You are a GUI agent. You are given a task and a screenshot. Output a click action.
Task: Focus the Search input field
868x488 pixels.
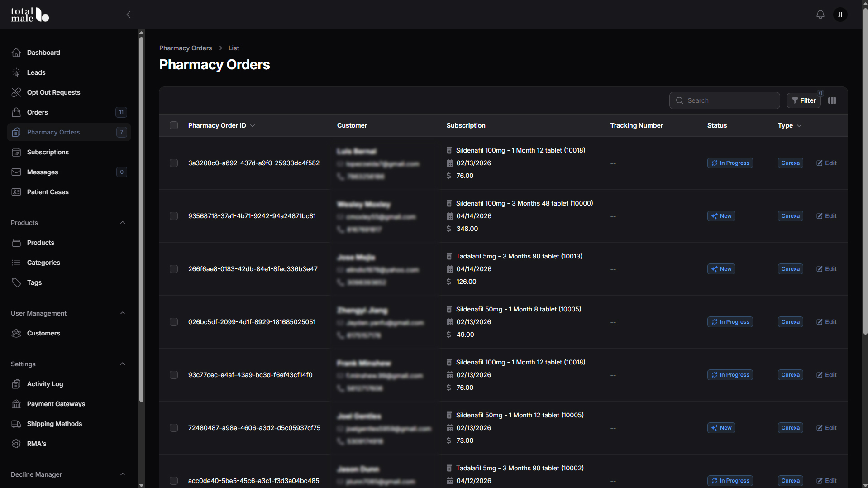(x=725, y=100)
